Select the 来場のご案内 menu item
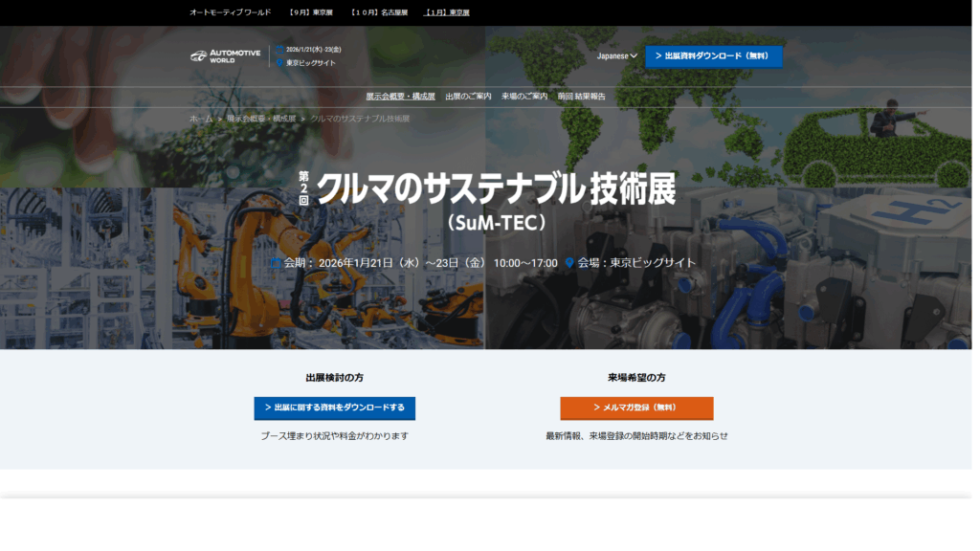The width and height of the screenshot is (980, 551). [524, 97]
